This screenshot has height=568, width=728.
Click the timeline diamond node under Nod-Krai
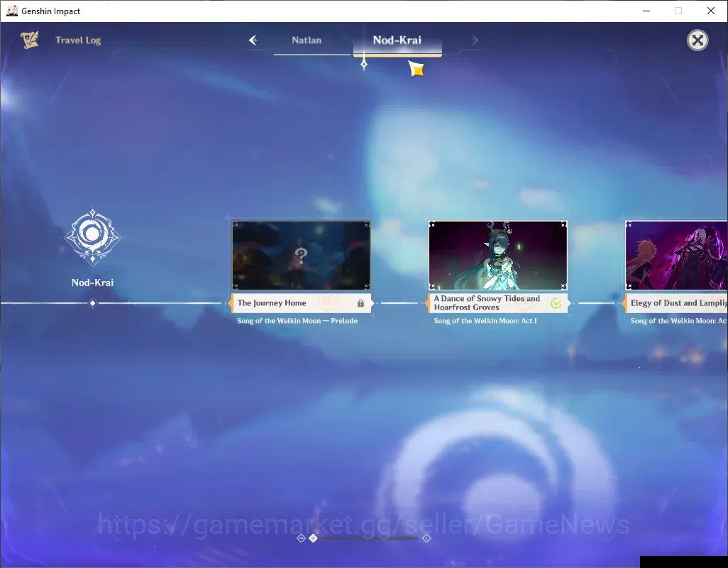[92, 303]
